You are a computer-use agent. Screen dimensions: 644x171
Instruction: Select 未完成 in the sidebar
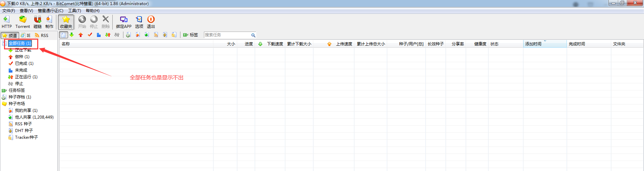pyautogui.click(x=21, y=70)
